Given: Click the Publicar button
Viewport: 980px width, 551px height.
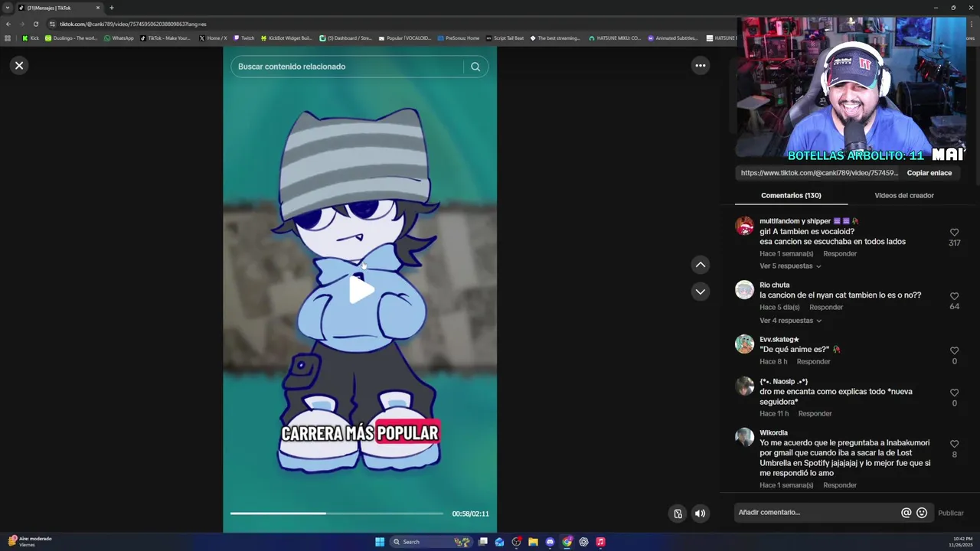Looking at the screenshot, I should (x=951, y=514).
